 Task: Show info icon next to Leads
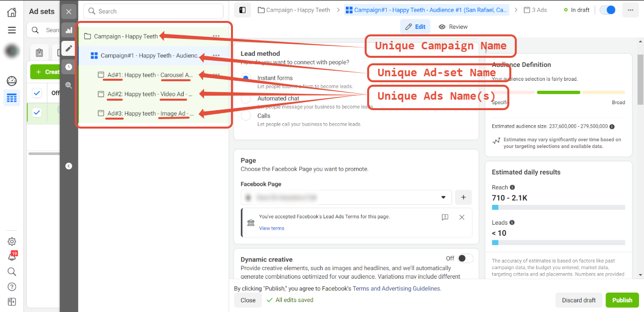pyautogui.click(x=512, y=223)
